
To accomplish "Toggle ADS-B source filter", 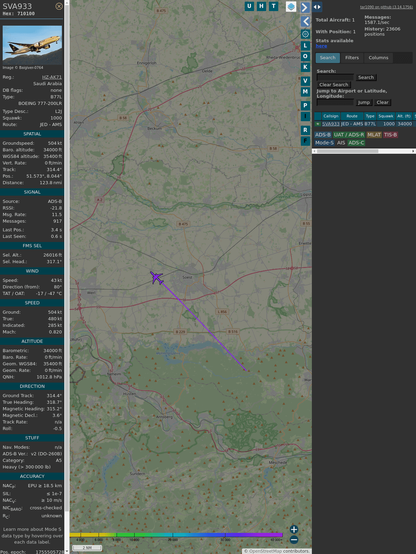I will (322, 135).
